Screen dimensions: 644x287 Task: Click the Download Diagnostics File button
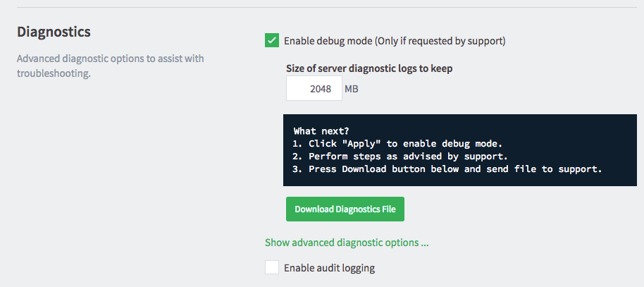coord(345,209)
